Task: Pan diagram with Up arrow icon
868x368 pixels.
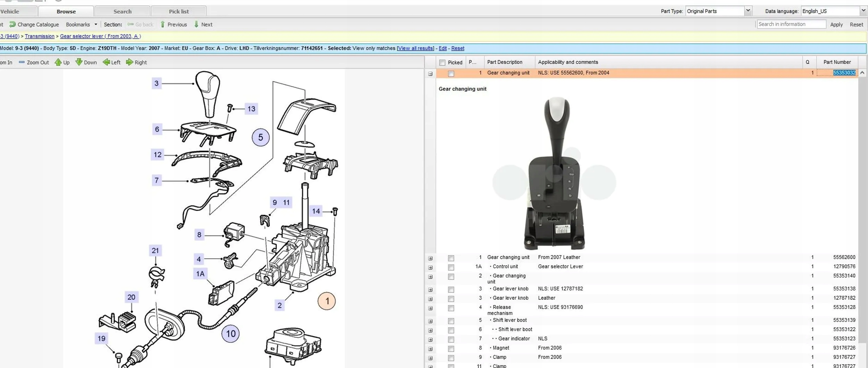Action: (x=58, y=63)
